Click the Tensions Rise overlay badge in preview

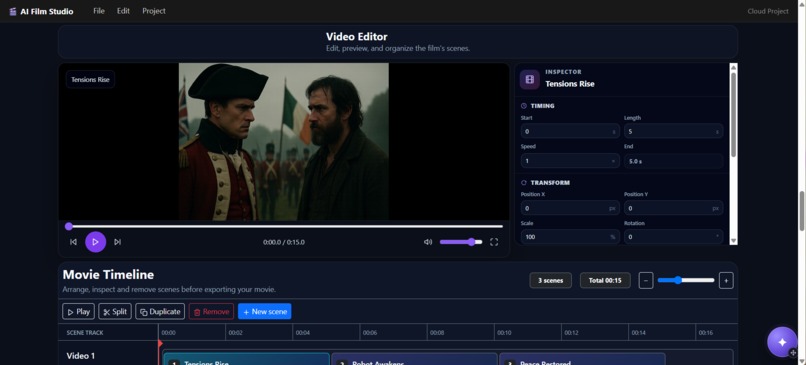click(90, 80)
